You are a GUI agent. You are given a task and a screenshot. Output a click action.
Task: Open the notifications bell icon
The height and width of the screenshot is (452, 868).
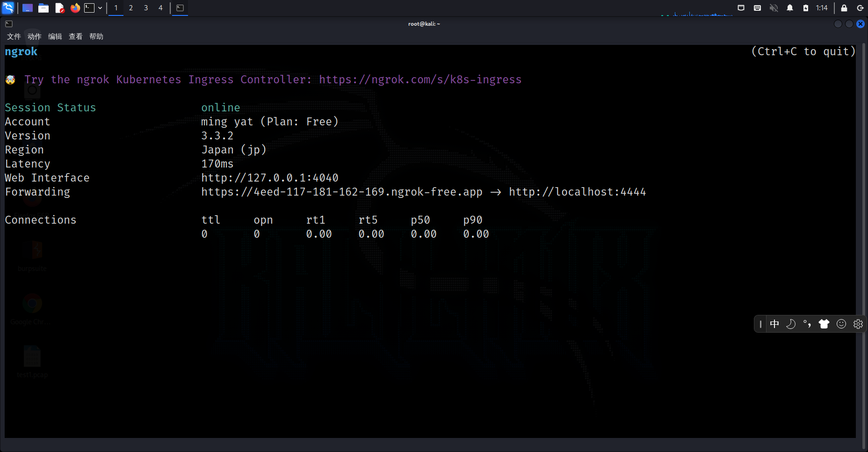pos(790,8)
